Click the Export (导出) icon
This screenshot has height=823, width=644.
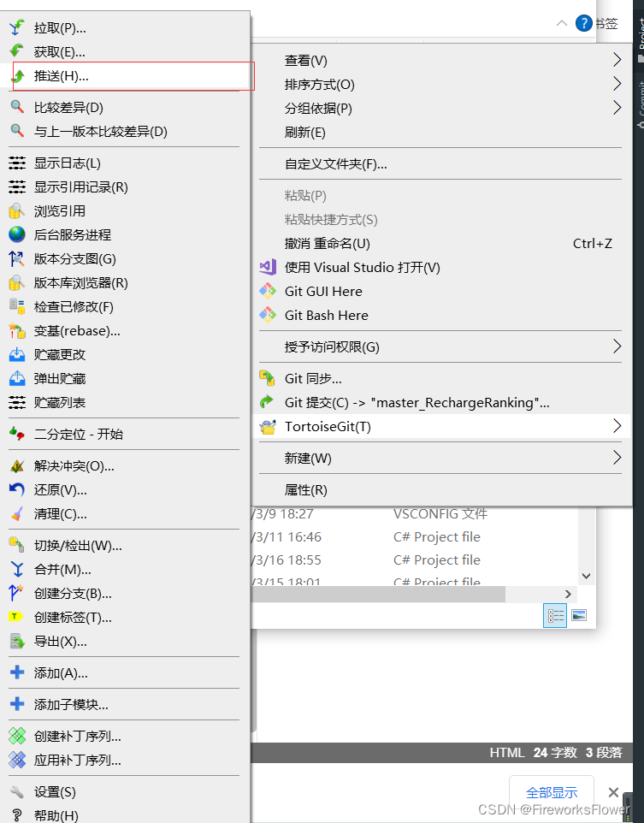[17, 642]
